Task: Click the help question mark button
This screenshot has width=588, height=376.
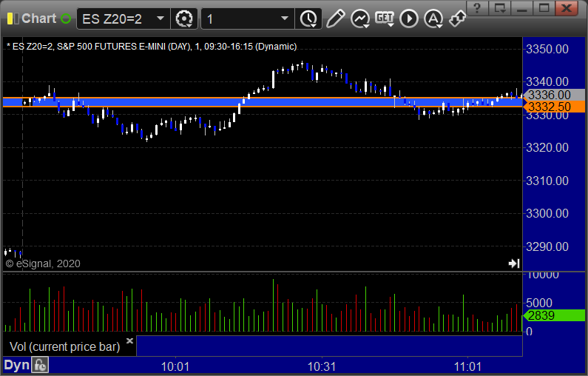Action: pyautogui.click(x=477, y=8)
